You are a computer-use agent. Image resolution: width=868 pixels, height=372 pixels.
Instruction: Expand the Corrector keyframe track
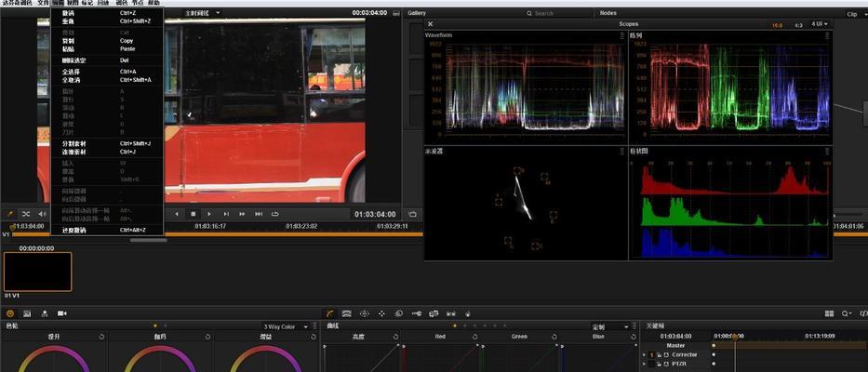point(644,355)
